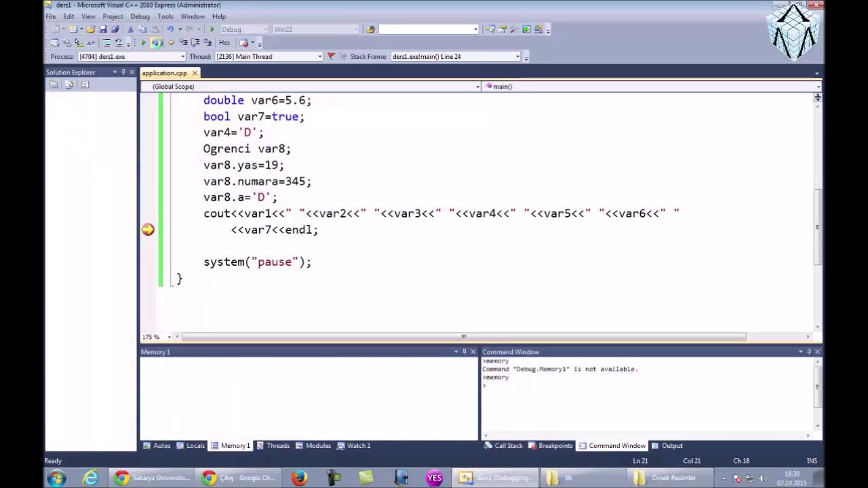Click the Step Over icon
This screenshot has height=488, width=868.
(195, 42)
